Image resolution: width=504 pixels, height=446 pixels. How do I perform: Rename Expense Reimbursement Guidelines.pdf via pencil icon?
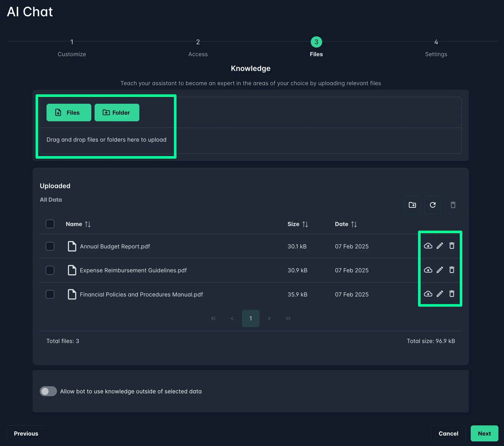coord(440,270)
